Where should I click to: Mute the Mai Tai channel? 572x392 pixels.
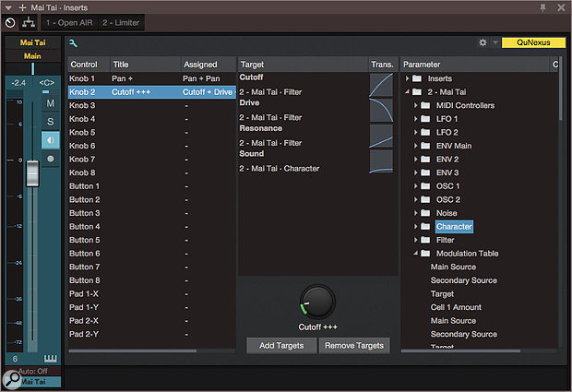coord(51,103)
